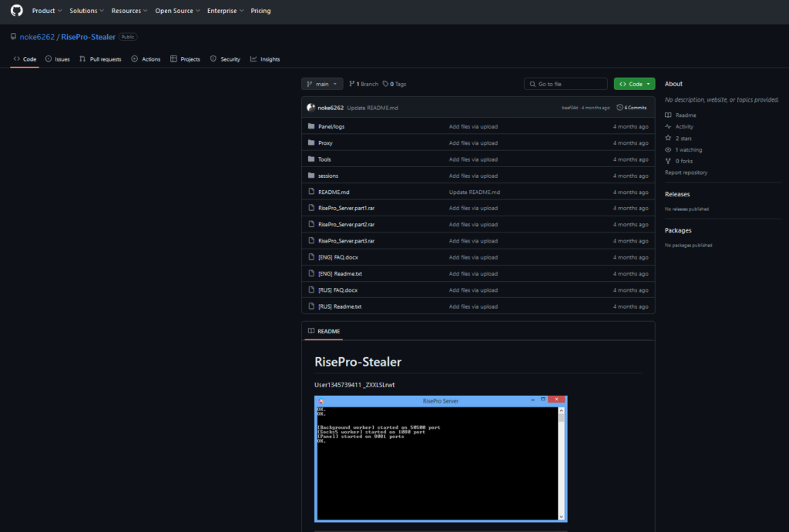
Task: Click the Panel/logs folder icon
Action: click(x=311, y=126)
